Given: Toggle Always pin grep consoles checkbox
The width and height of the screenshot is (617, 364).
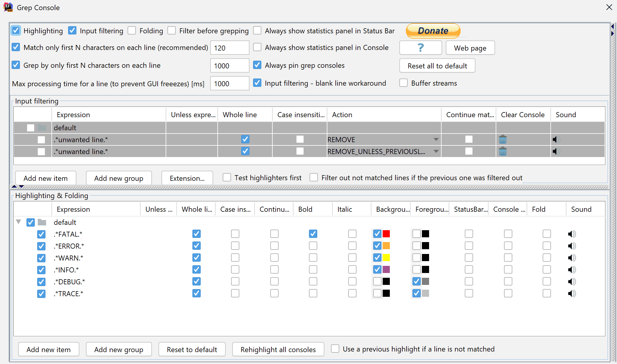Looking at the screenshot, I should (x=258, y=65).
